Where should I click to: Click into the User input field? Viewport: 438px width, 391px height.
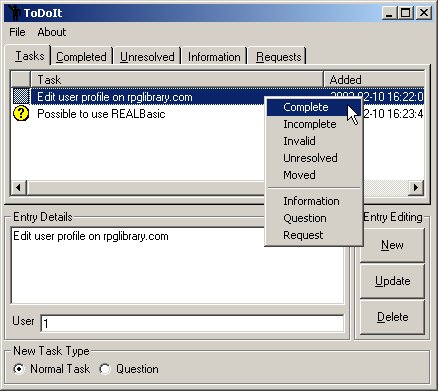click(x=192, y=323)
